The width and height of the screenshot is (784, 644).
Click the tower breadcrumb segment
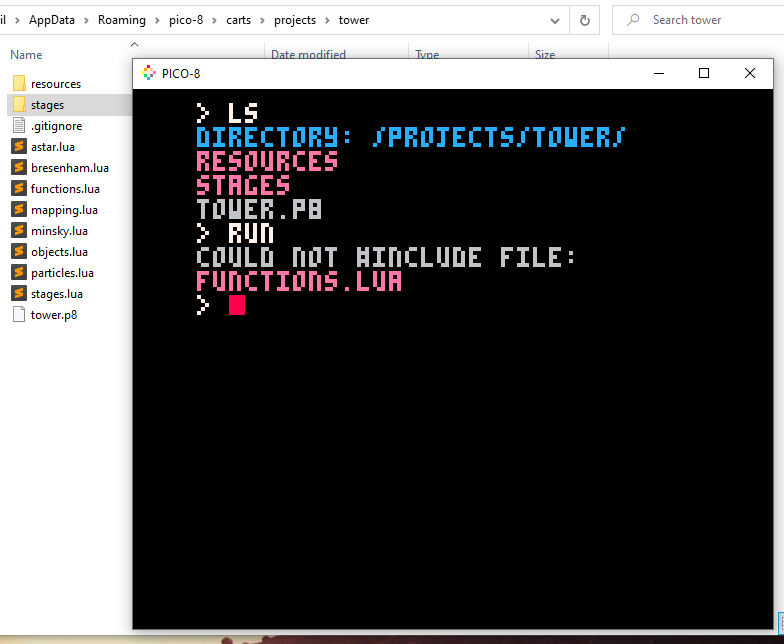pos(354,20)
